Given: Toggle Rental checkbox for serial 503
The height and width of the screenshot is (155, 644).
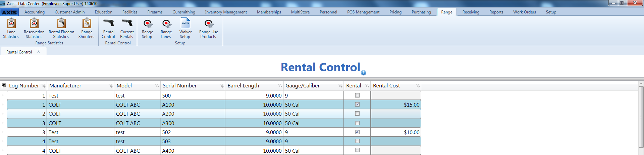Looking at the screenshot, I should tap(357, 141).
